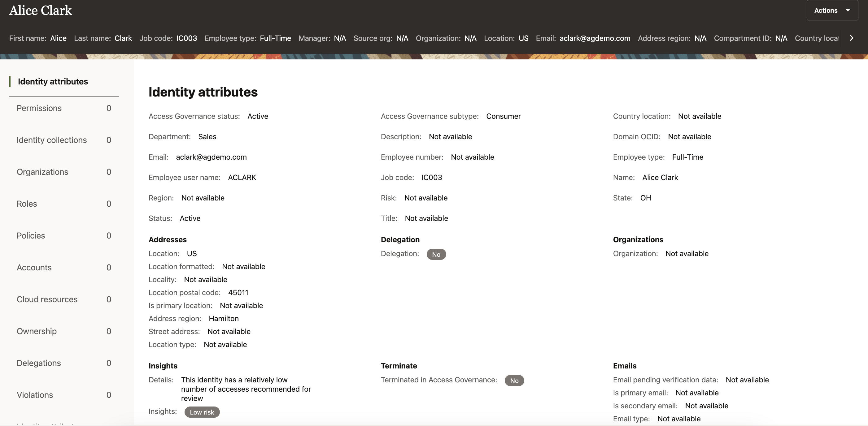The height and width of the screenshot is (426, 868).
Task: Click the Low risk insights badge
Action: (x=202, y=412)
